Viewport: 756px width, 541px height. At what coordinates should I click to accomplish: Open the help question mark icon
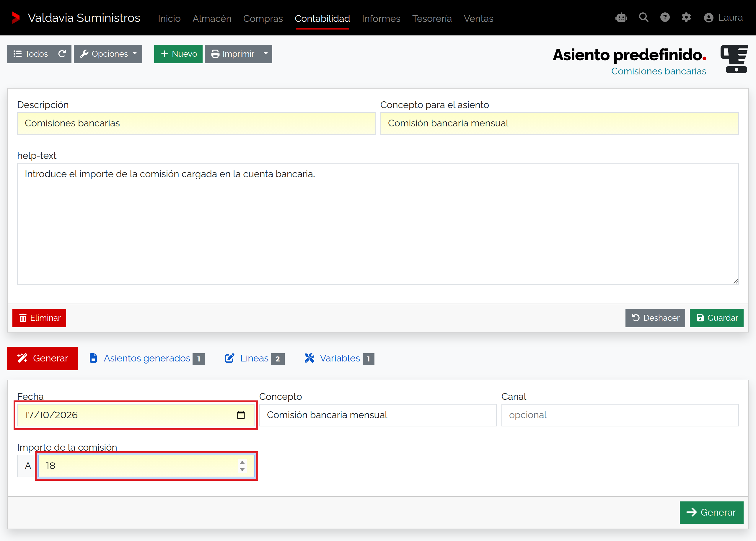tap(665, 17)
